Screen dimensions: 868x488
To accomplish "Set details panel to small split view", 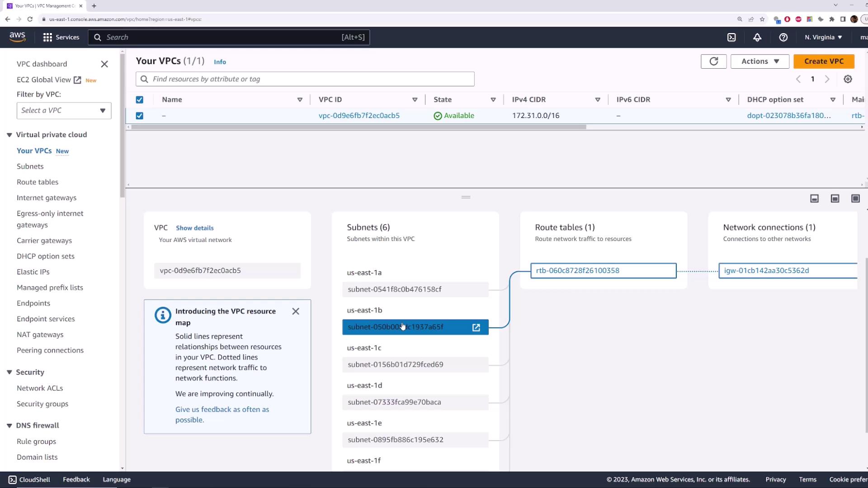I will pyautogui.click(x=814, y=199).
